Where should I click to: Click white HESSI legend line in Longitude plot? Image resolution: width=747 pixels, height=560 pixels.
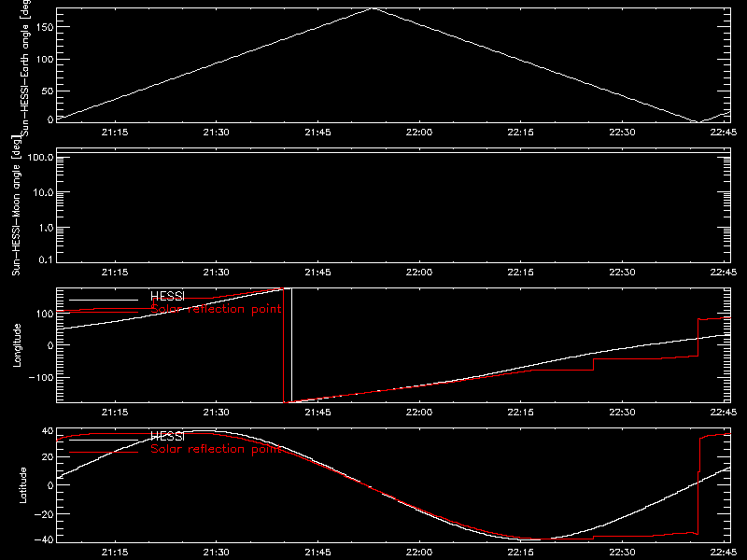(104, 300)
